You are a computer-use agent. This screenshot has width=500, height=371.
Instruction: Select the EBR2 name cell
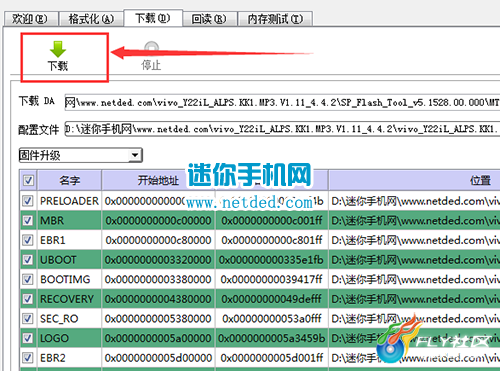[x=69, y=358]
